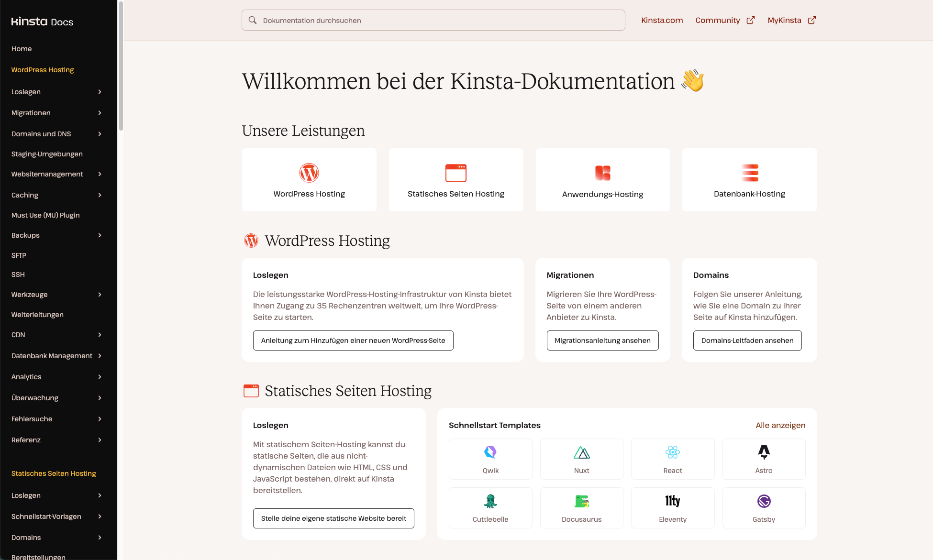This screenshot has width=933, height=560.
Task: Click the Migrationsanleitung ansehen button
Action: (602, 340)
